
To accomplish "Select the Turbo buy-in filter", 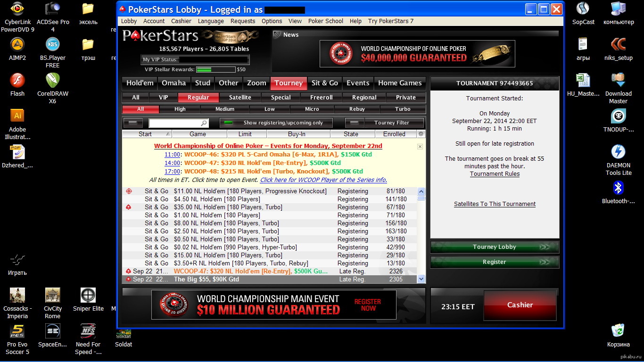I will (403, 109).
